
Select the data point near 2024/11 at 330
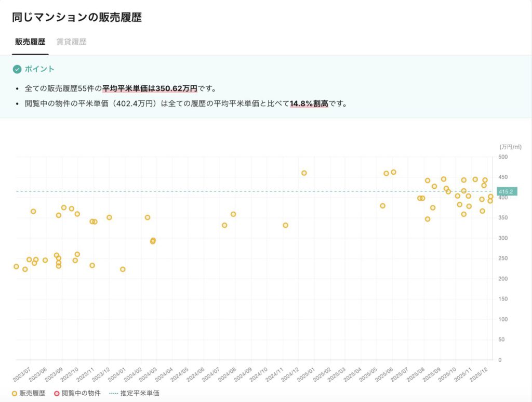click(285, 225)
